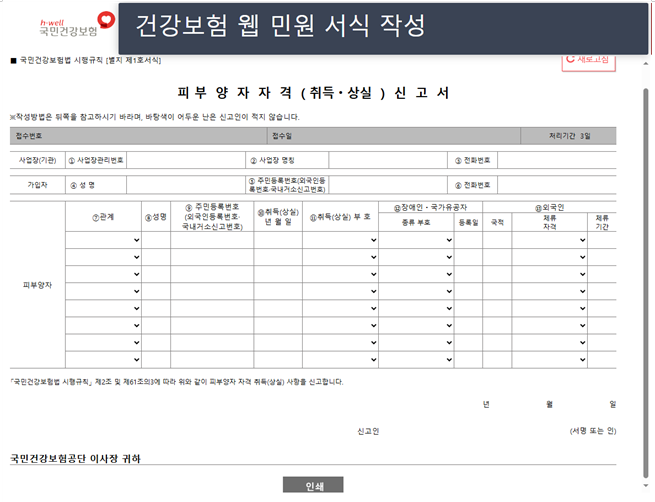This screenshot has width=655, height=502.
Task: Click the 인쇄 print button
Action: click(x=313, y=485)
